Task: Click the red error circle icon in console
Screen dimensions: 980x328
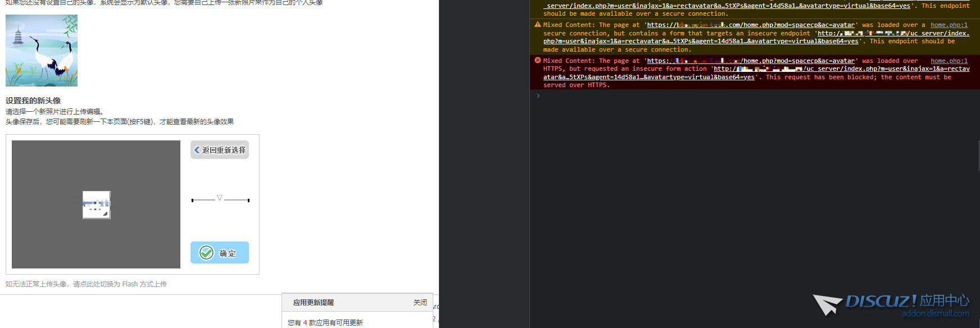Action: (537, 60)
